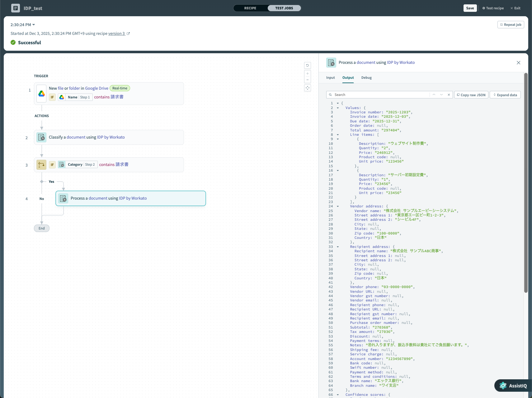
Task: Click Test recipe in the header
Action: 493,8
